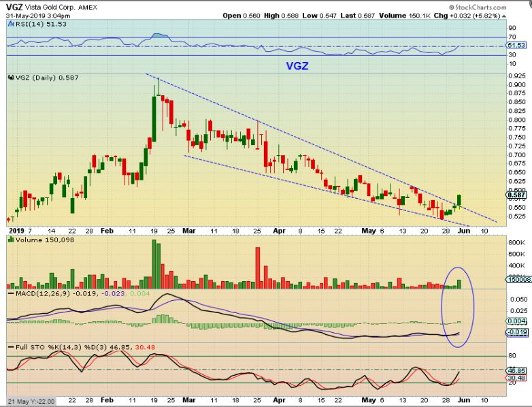The image size is (532, 407).
Task: Click the Apr label on the price panel date axis
Action: (279, 231)
